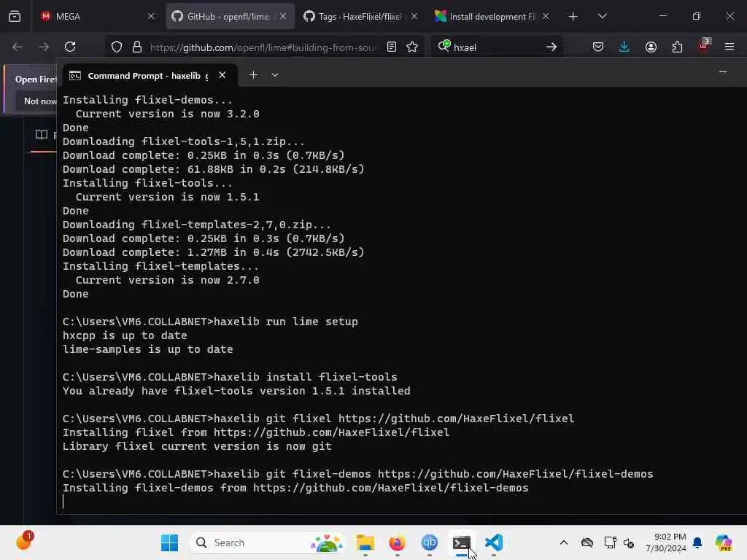Open Visual Studio Code from taskbar
747x560 pixels.
[x=494, y=542]
